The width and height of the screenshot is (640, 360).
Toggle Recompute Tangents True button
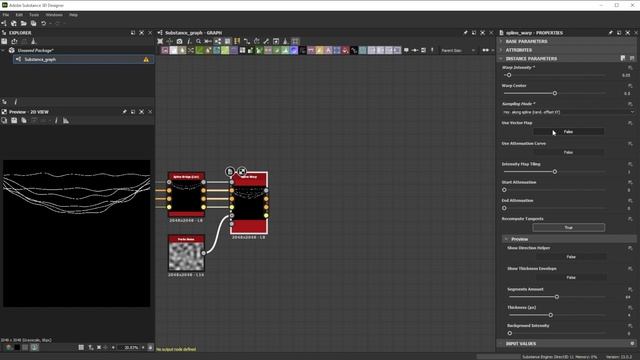569,227
